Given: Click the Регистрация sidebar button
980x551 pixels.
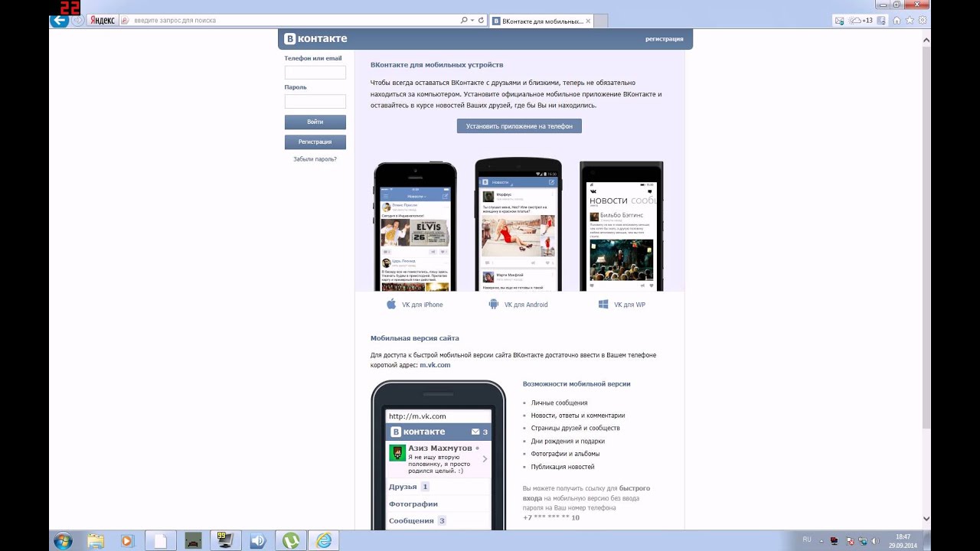Looking at the screenshot, I should [315, 142].
